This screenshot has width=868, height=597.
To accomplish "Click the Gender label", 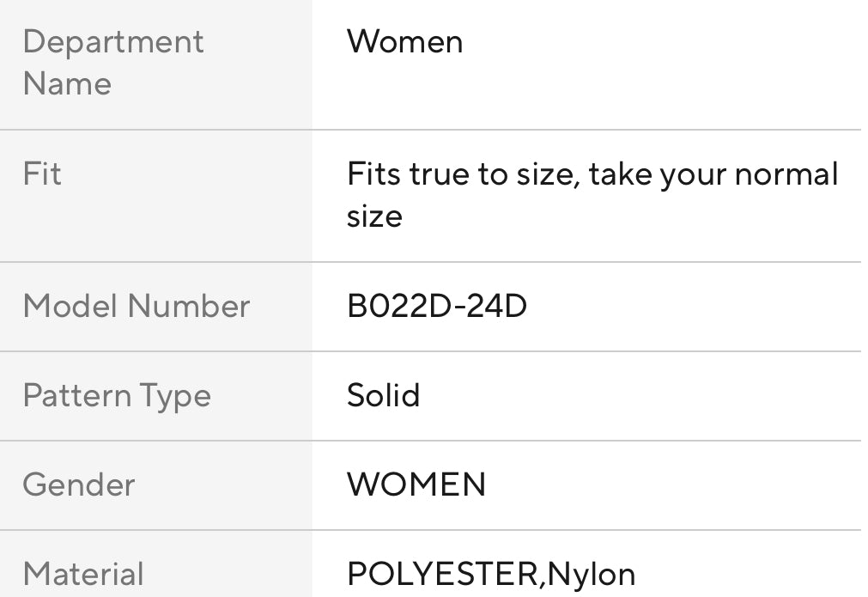I will tap(79, 484).
